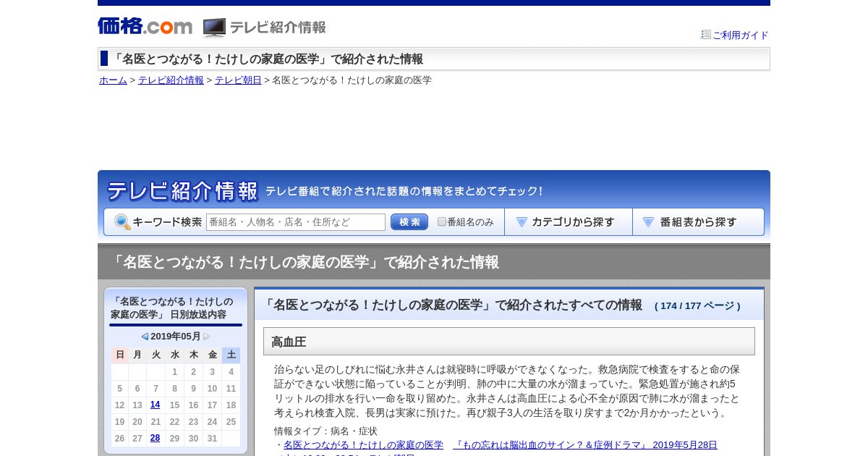The width and height of the screenshot is (868, 456).
Task: Toggle the 番組名のみ checkbox
Action: click(x=442, y=221)
